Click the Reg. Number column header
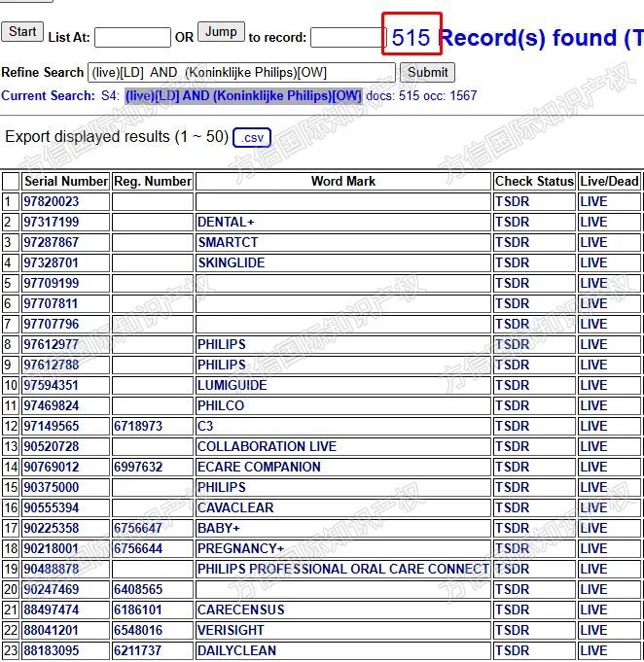The image size is (644, 662). coord(153,182)
